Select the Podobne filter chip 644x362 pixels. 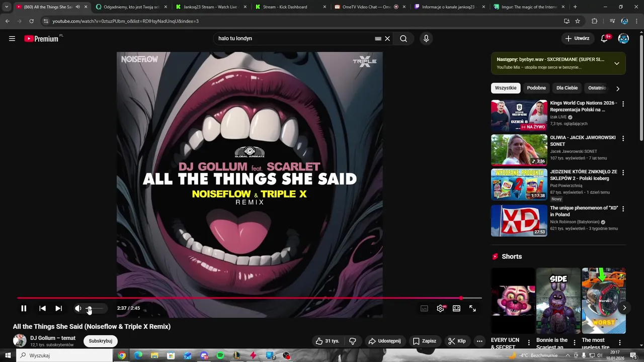tap(536, 88)
